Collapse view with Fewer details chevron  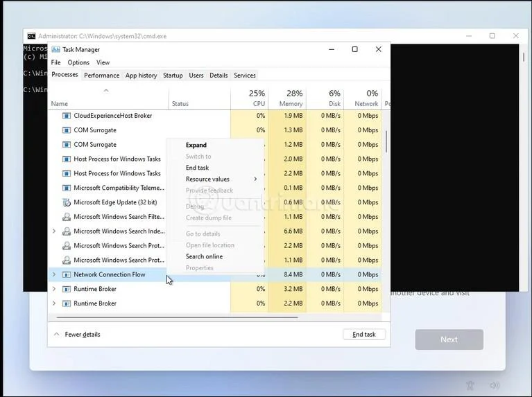[x=56, y=334]
